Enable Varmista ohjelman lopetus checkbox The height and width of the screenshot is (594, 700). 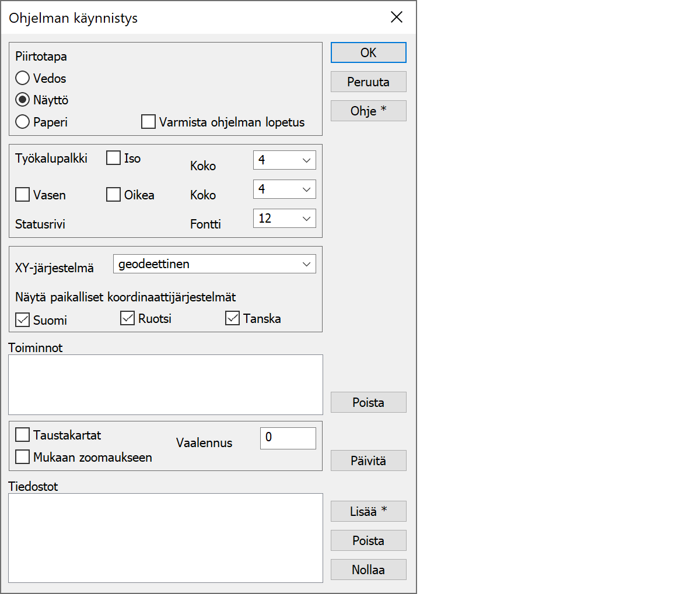pyautogui.click(x=149, y=122)
